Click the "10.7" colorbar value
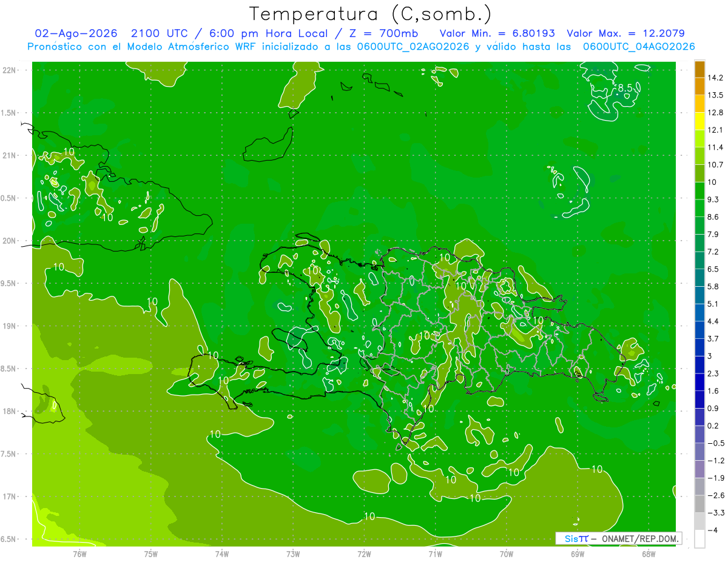 pyautogui.click(x=715, y=165)
